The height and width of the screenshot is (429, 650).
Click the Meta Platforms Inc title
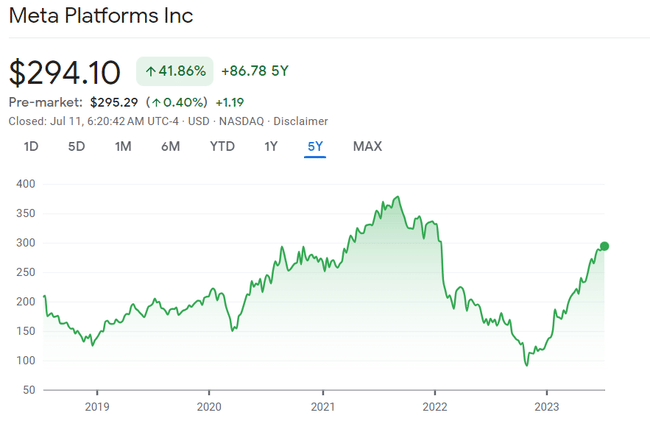coord(101,16)
